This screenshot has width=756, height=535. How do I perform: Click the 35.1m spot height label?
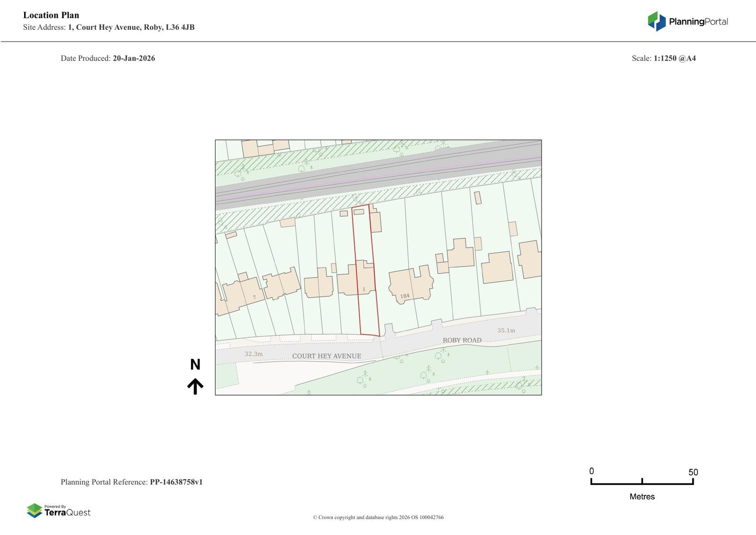506,330
